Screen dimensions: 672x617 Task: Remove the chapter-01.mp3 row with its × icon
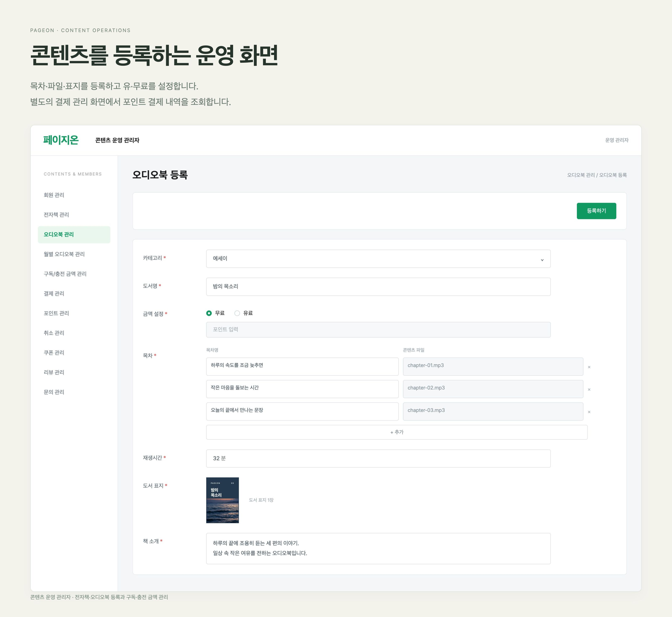[x=589, y=367]
